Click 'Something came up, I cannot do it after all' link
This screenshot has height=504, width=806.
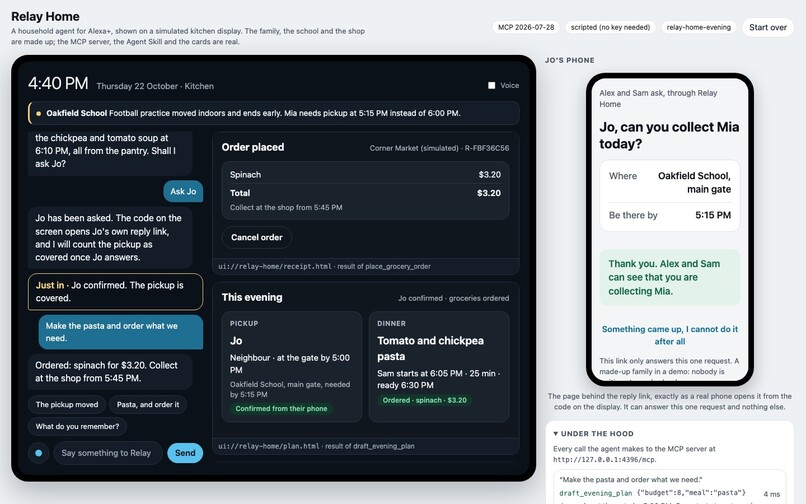670,335
